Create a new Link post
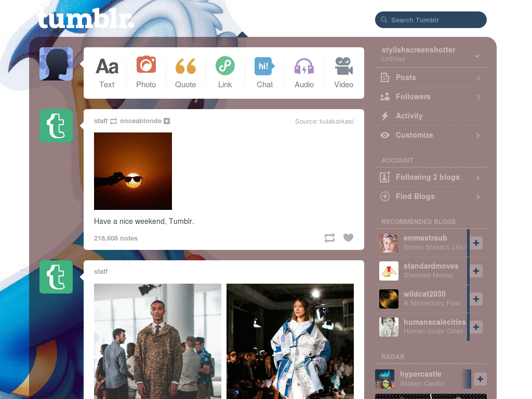 (225, 73)
